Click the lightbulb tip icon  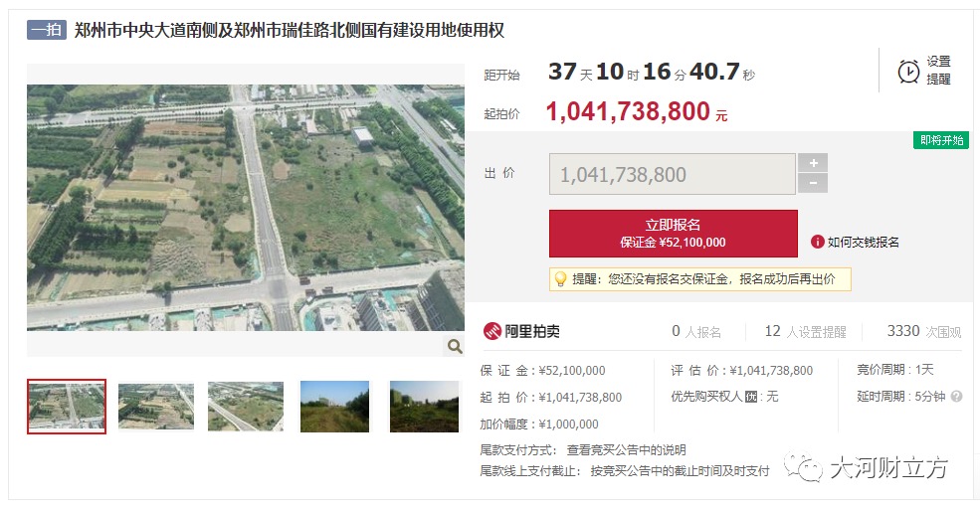560,279
